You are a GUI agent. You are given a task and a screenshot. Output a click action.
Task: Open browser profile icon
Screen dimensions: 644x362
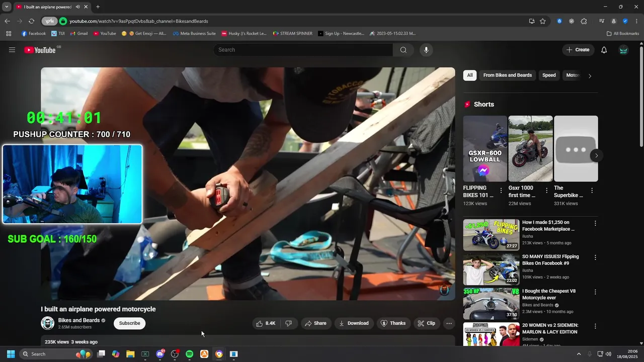coord(614,21)
